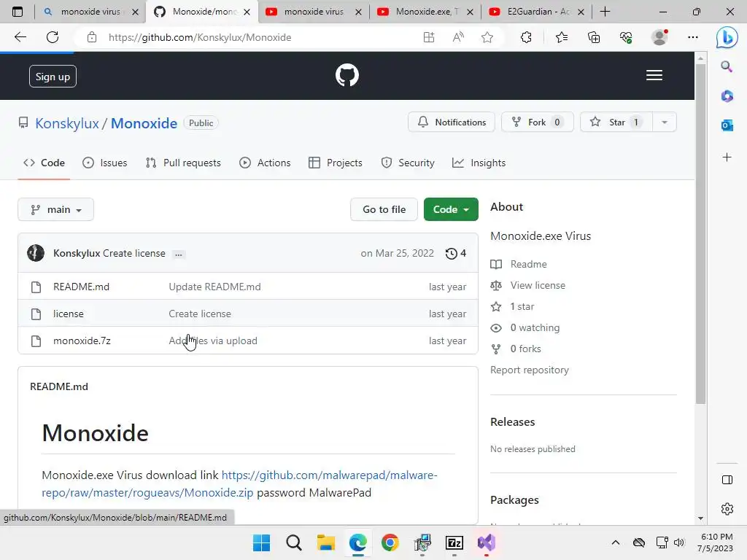Open the README.md file
Image resolution: width=747 pixels, height=560 pixels.
pyautogui.click(x=82, y=287)
